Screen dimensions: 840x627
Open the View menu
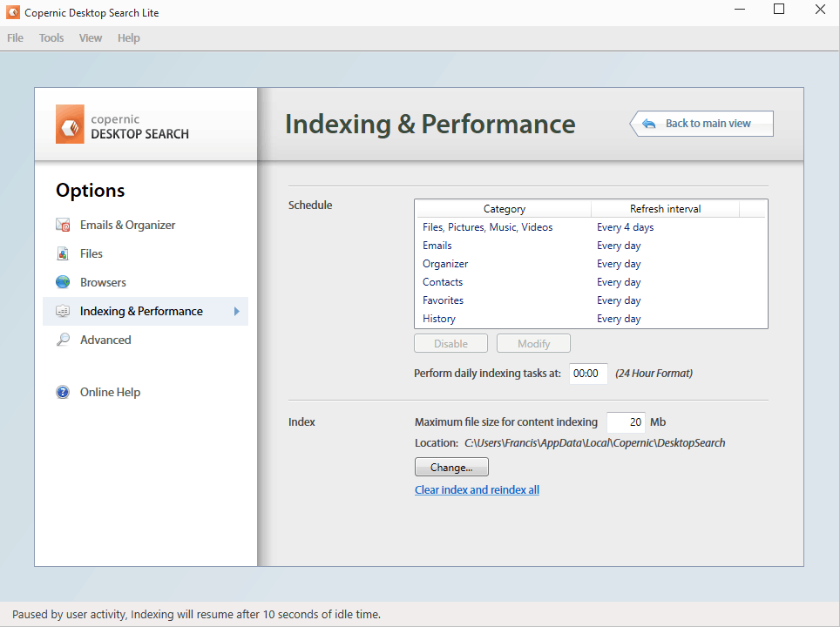click(91, 38)
